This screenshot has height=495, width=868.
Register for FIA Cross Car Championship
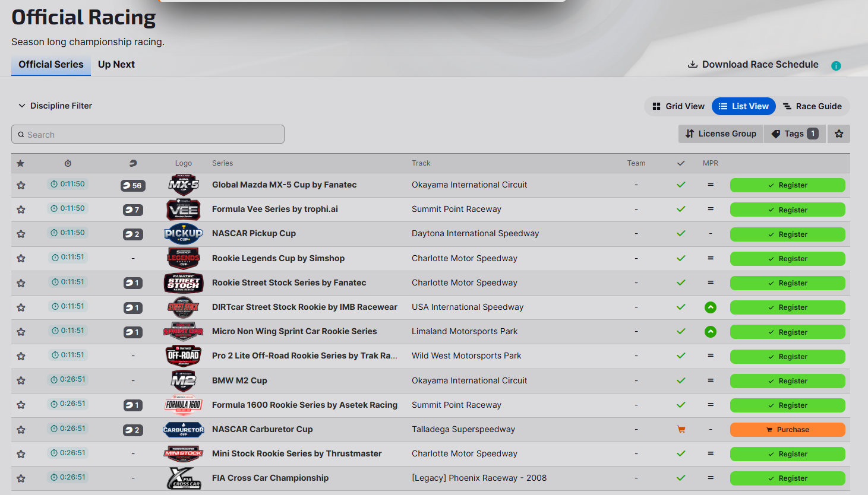[788, 478]
